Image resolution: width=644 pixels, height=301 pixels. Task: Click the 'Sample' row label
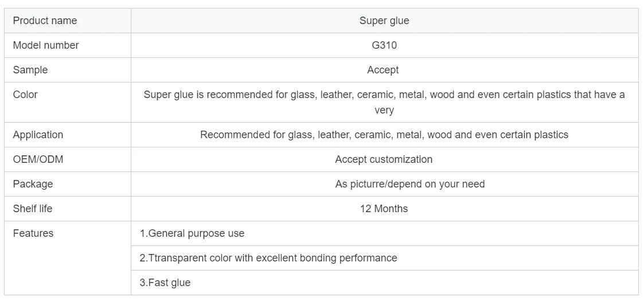(30, 70)
